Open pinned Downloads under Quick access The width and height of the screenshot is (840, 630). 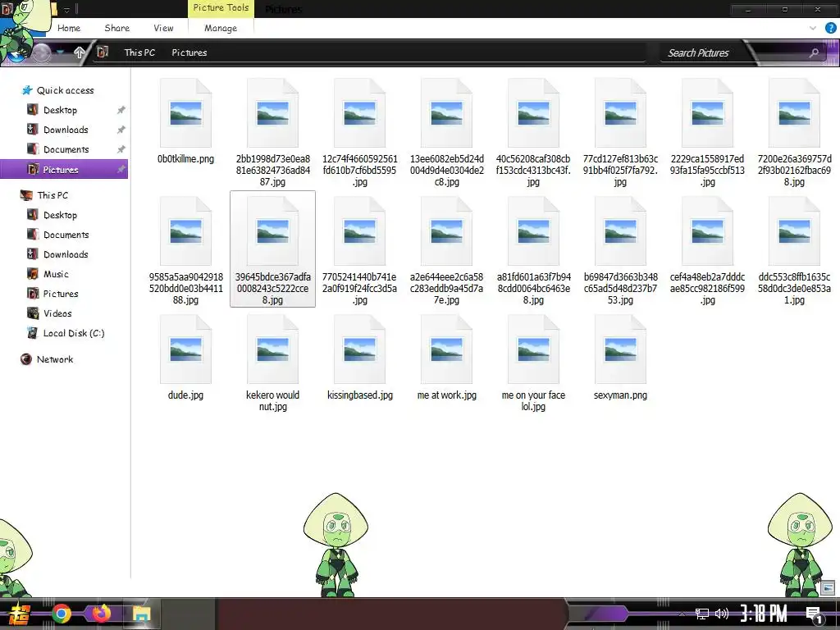[66, 130]
